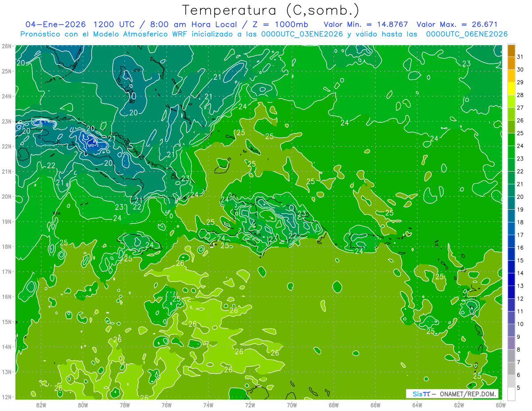Image resolution: width=532 pixels, height=411 pixels.
Task: Click the 17N latitude axis label
Action: (6, 271)
